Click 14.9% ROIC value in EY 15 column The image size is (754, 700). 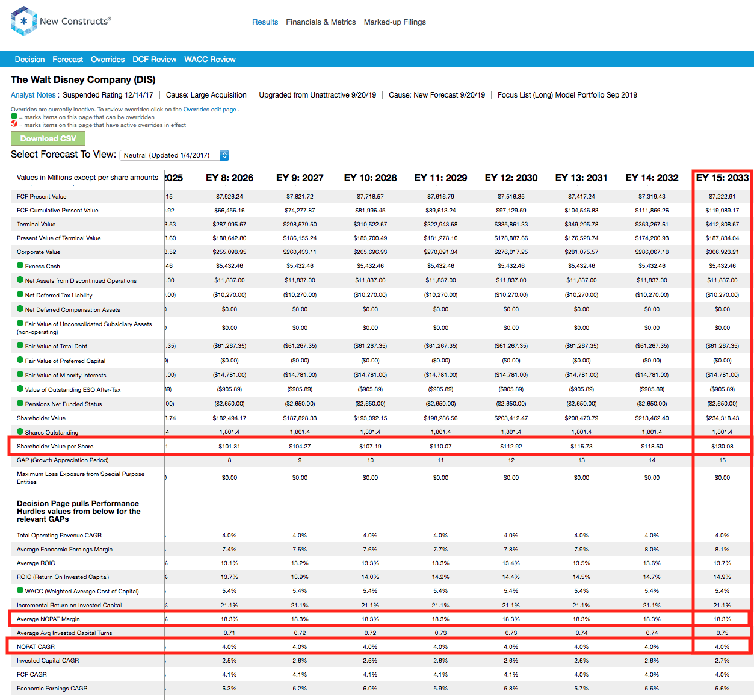722,577
